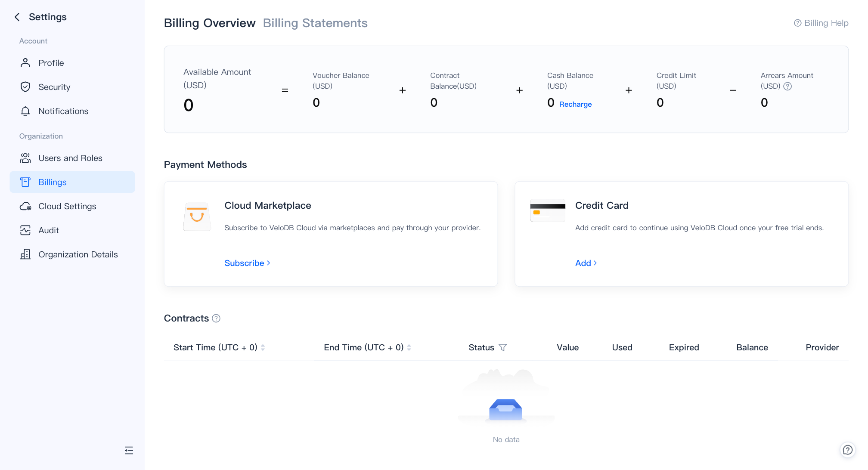This screenshot has width=868, height=470.
Task: Sort contracts by Start Time
Action: pos(263,347)
